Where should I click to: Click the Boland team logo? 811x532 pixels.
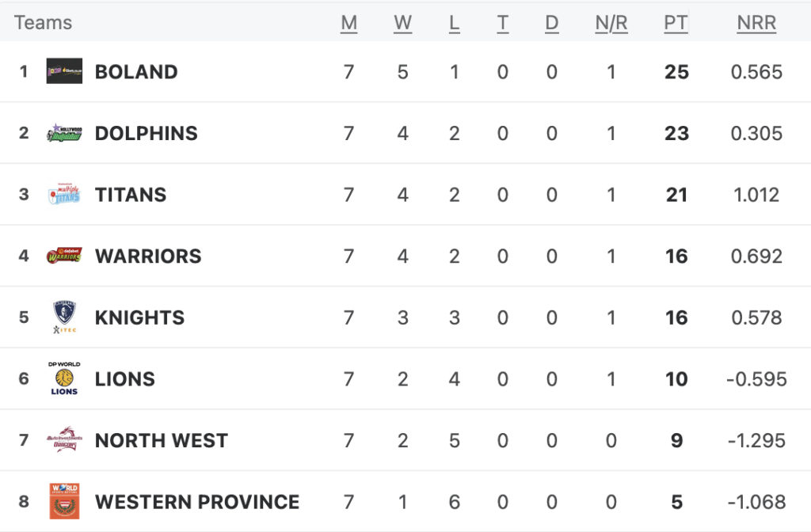coord(64,71)
